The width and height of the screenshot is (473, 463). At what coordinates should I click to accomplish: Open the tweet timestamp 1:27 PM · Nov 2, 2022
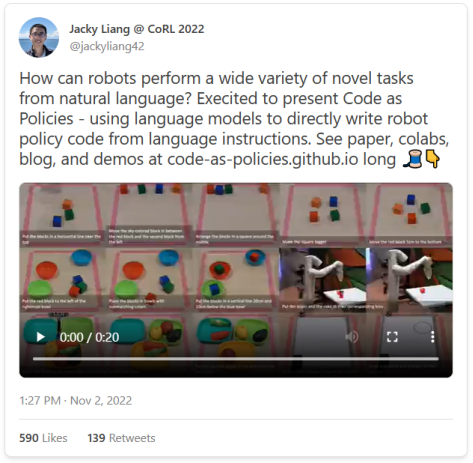click(x=76, y=400)
